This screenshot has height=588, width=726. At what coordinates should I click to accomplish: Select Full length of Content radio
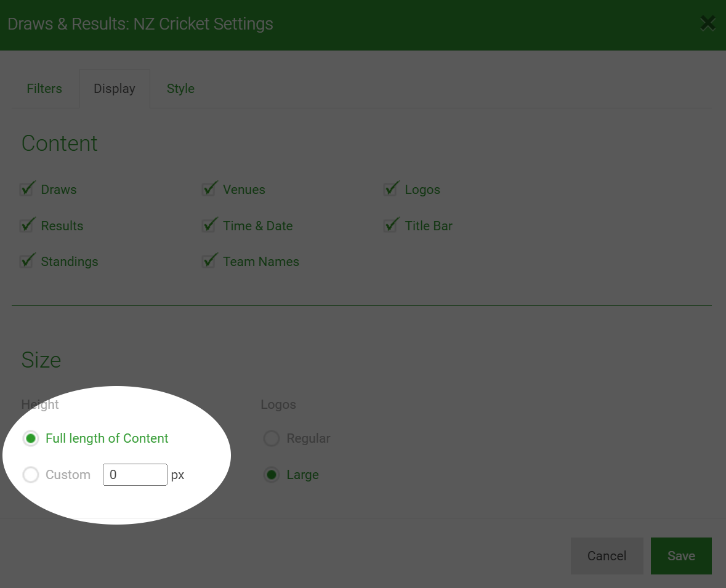coord(31,438)
